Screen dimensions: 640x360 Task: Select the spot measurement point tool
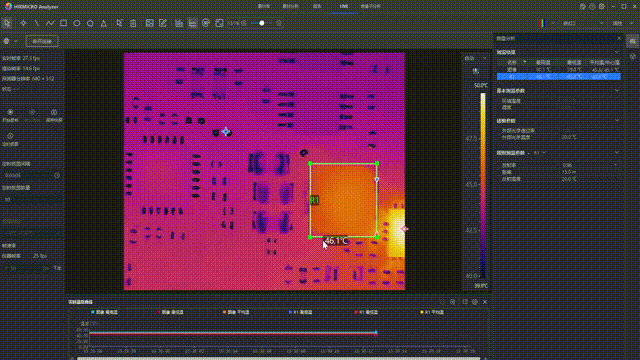(x=23, y=23)
